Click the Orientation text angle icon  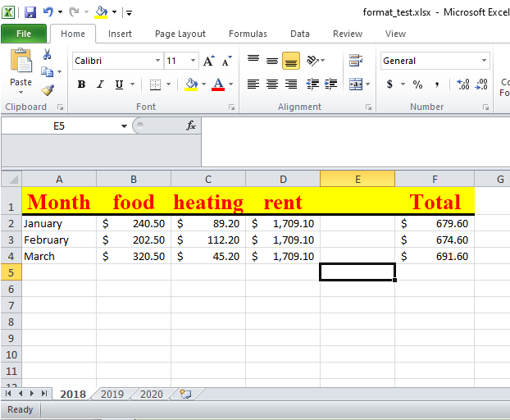(x=312, y=61)
